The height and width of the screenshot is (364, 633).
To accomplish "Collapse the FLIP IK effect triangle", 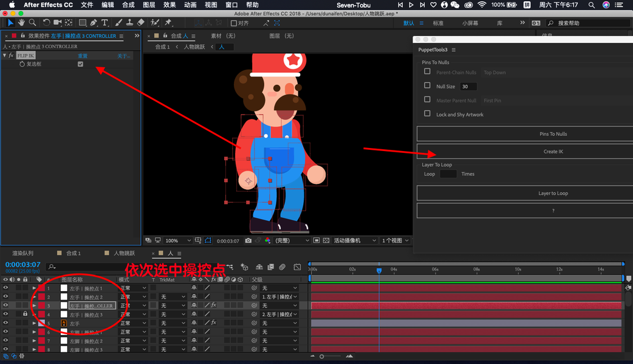I will (5, 56).
